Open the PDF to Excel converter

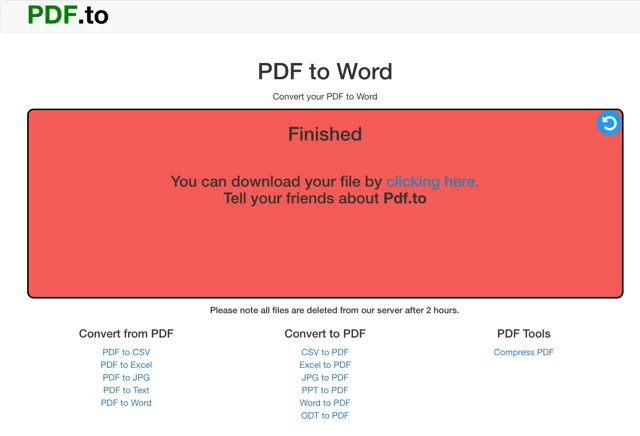tap(126, 365)
